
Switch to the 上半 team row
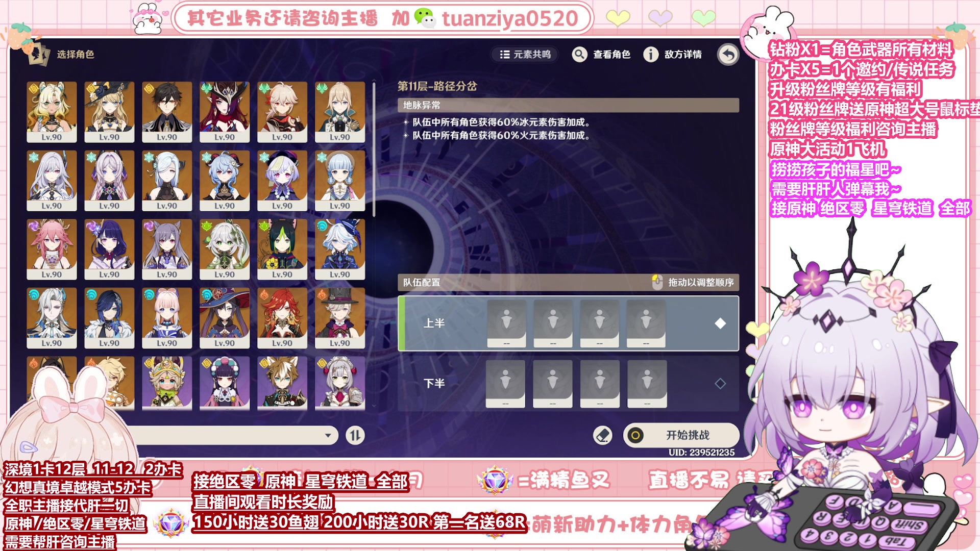click(x=568, y=323)
